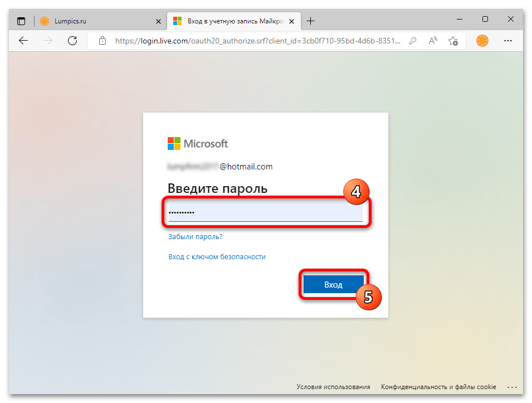Open the orange profile avatar
This screenshot has width=532, height=403.
tap(482, 41)
